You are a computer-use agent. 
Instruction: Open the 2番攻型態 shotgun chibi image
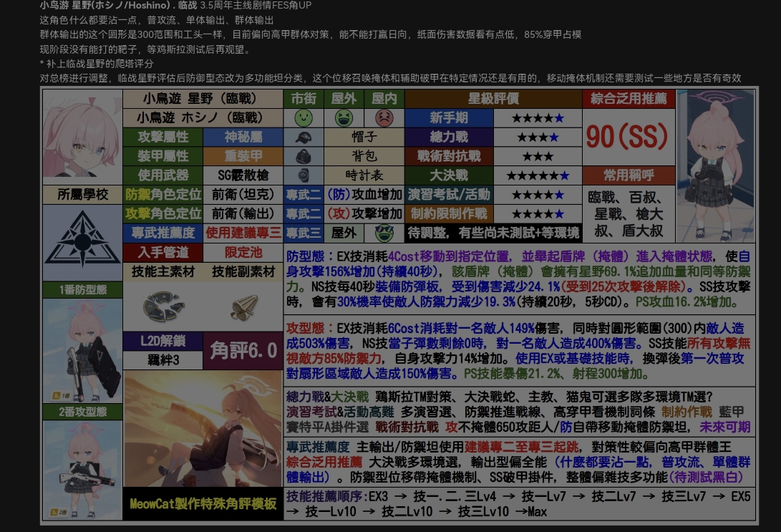pos(83,470)
